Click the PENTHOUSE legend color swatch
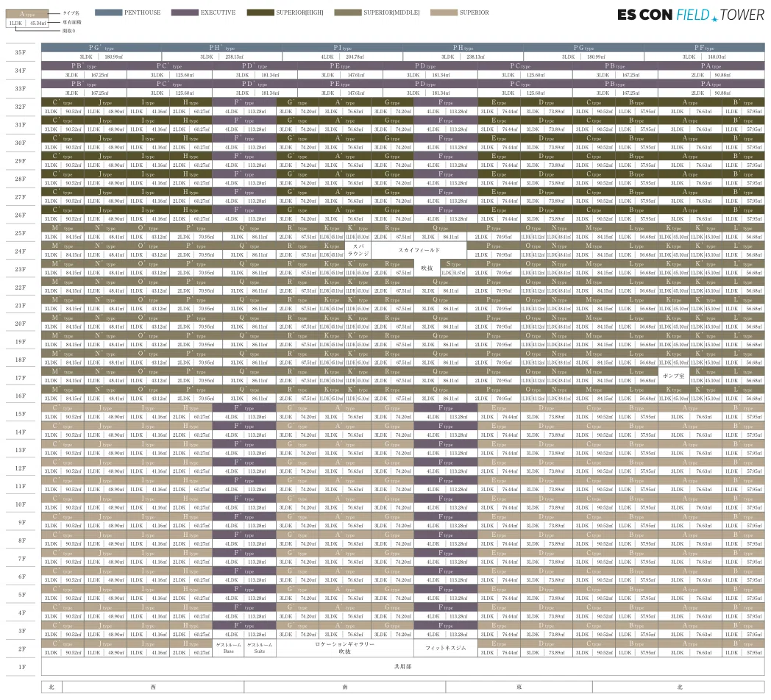This screenshot has height=700, width=771. 108,12
